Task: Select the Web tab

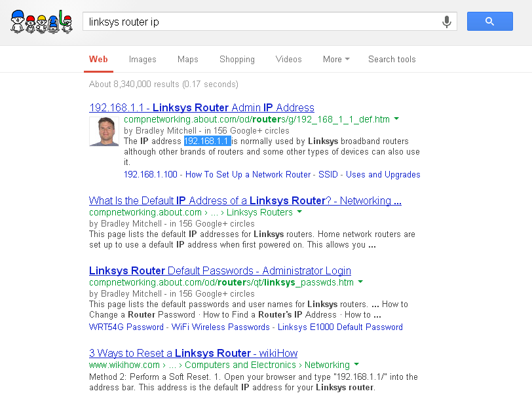Action: point(98,60)
